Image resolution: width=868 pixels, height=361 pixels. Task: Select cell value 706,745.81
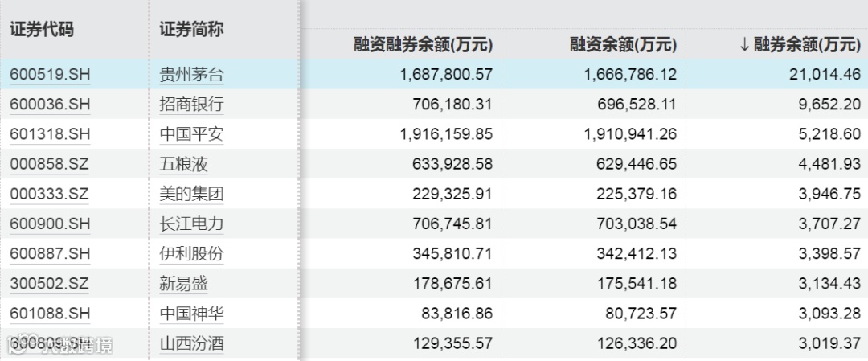pos(452,224)
